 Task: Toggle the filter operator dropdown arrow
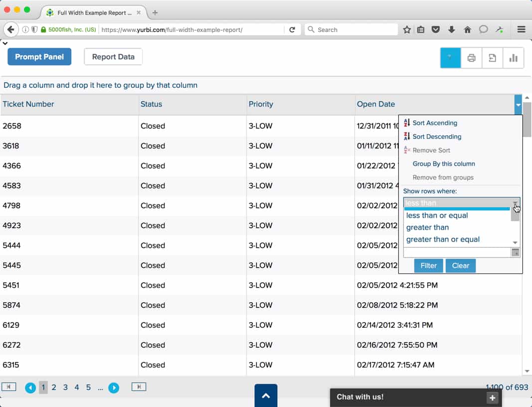pyautogui.click(x=516, y=203)
